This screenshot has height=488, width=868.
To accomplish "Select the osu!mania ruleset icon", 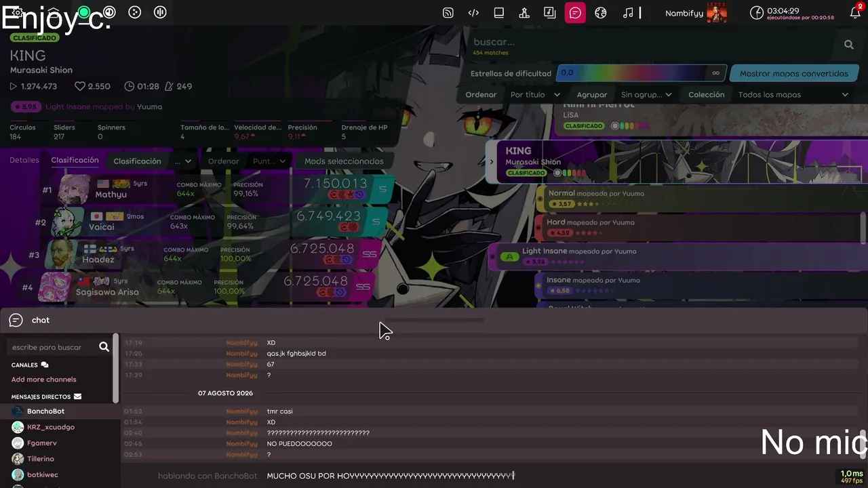I will click(x=160, y=12).
